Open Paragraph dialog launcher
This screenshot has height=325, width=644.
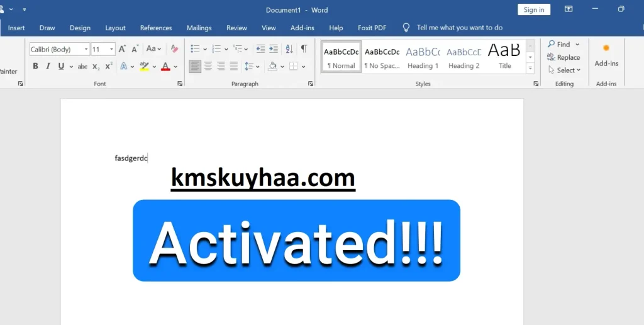click(x=311, y=84)
